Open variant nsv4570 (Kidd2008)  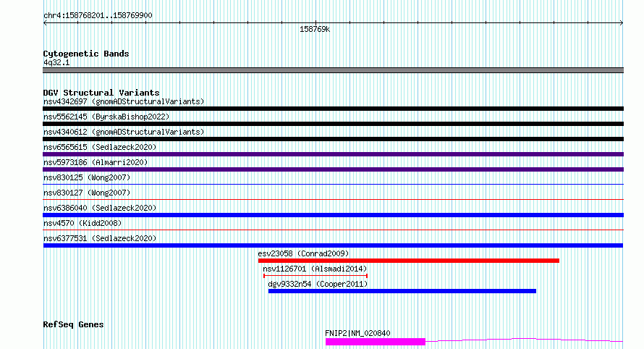(82, 223)
